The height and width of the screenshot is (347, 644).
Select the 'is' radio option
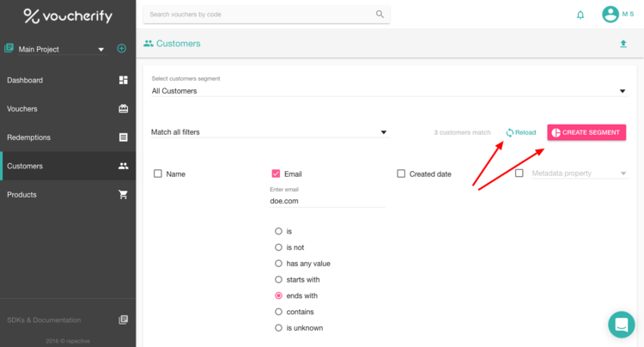(x=278, y=231)
